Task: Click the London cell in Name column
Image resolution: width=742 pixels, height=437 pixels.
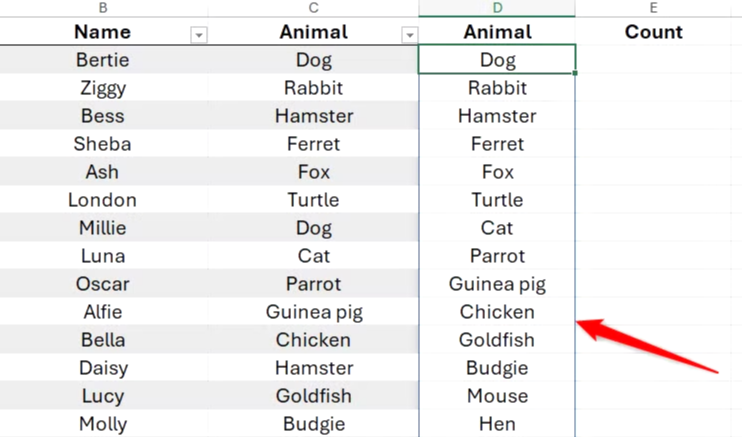Action: point(103,200)
